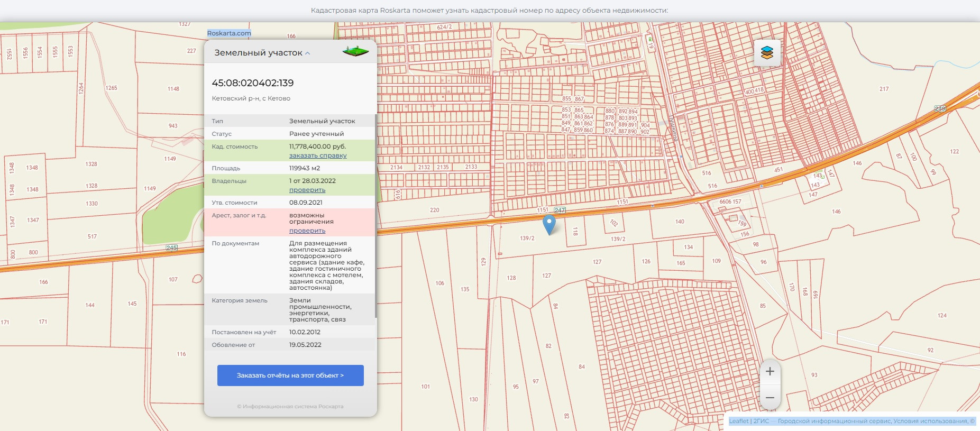Viewport: 980px width, 431px height.
Task: Open the map layers switcher
Action: click(x=767, y=53)
